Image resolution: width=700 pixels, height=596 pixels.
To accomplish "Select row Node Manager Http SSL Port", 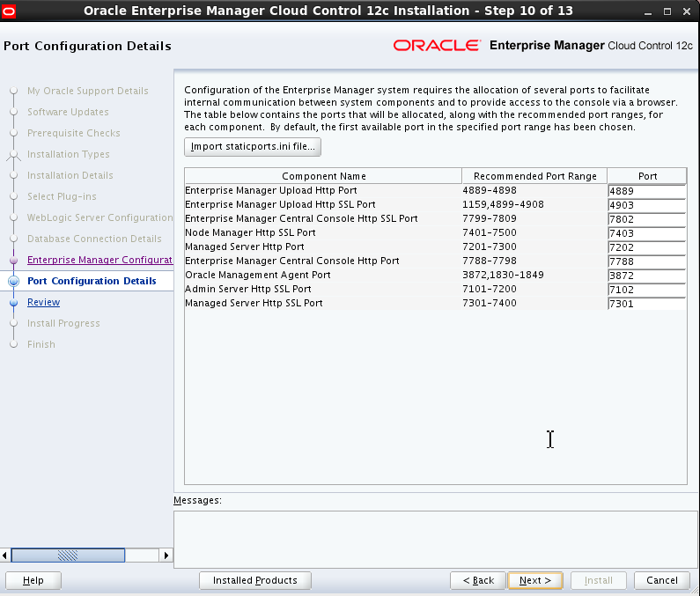I will coord(435,232).
